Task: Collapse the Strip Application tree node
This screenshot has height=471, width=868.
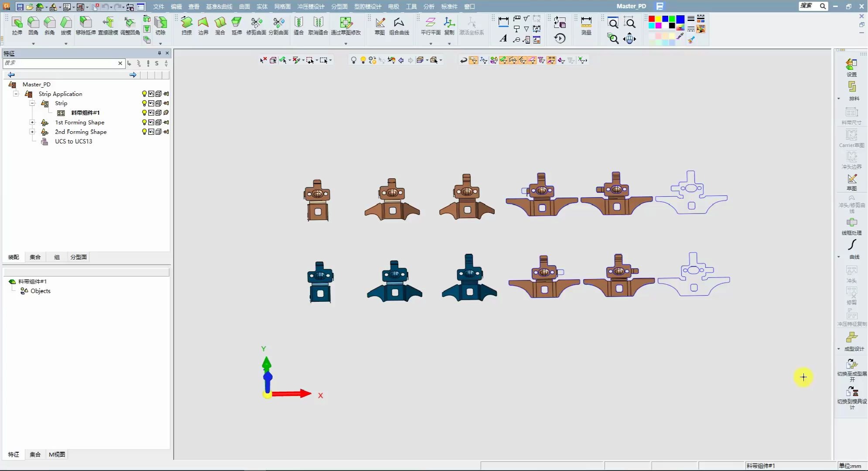Action: [x=16, y=94]
